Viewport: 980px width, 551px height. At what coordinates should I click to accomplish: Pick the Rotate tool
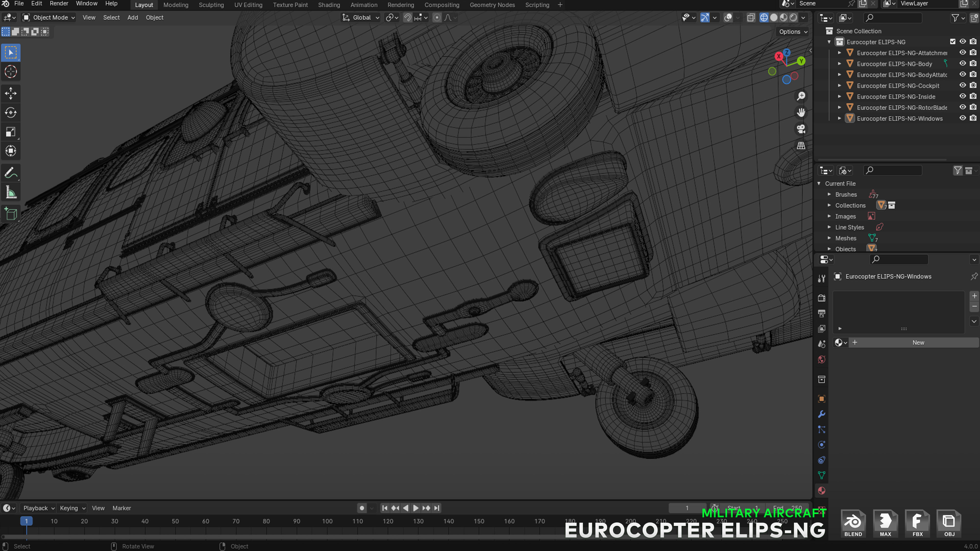coord(11,112)
